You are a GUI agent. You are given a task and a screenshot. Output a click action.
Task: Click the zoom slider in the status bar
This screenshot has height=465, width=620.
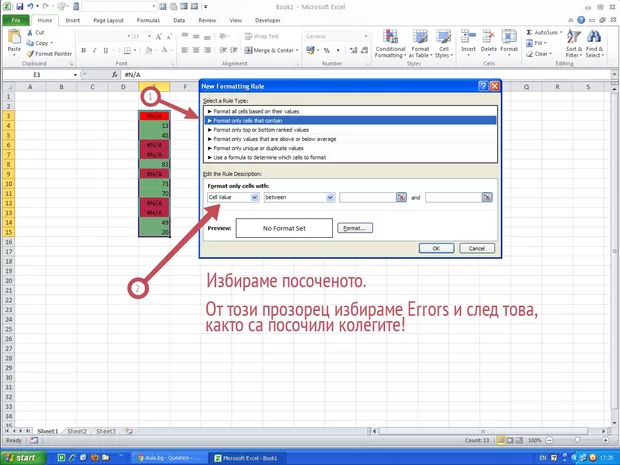click(570, 440)
